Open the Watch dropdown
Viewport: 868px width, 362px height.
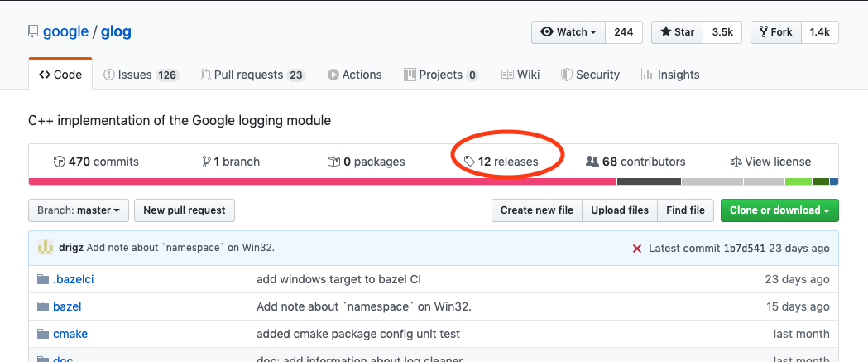568,32
